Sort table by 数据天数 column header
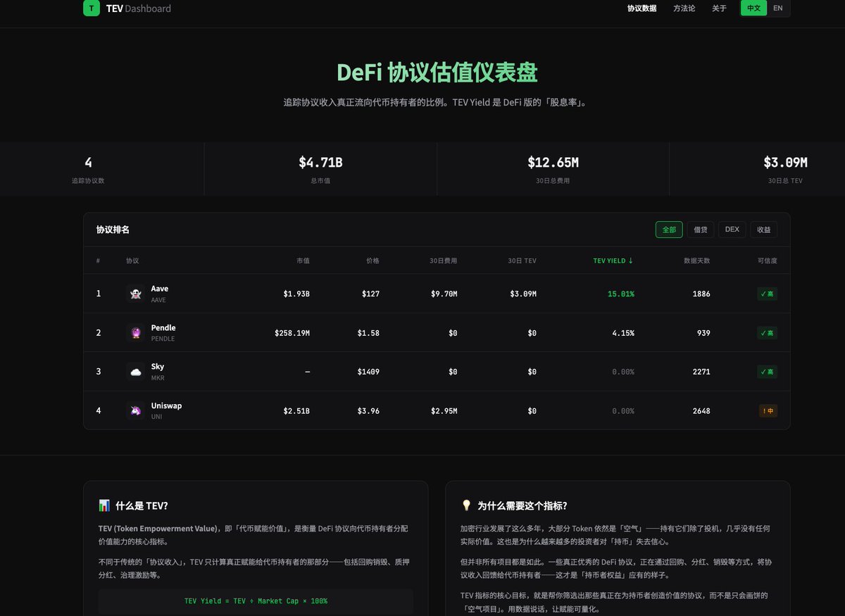The image size is (845, 616). coord(697,260)
